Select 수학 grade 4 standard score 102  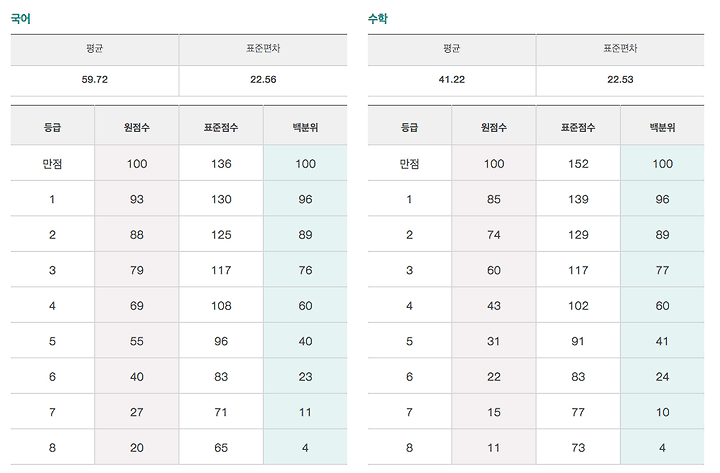[x=578, y=306]
